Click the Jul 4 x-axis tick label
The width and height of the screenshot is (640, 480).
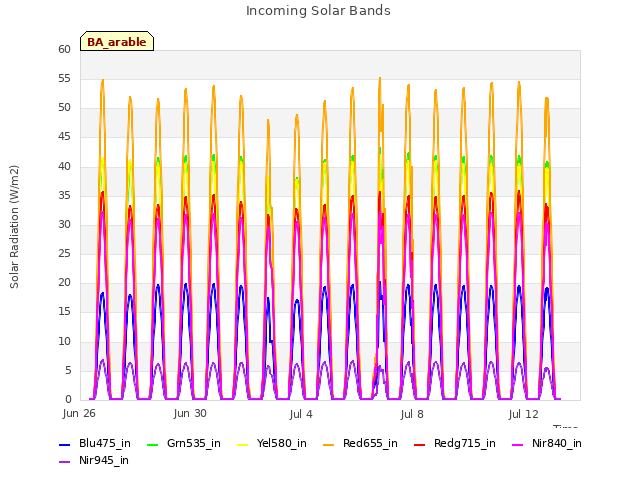coord(301,414)
